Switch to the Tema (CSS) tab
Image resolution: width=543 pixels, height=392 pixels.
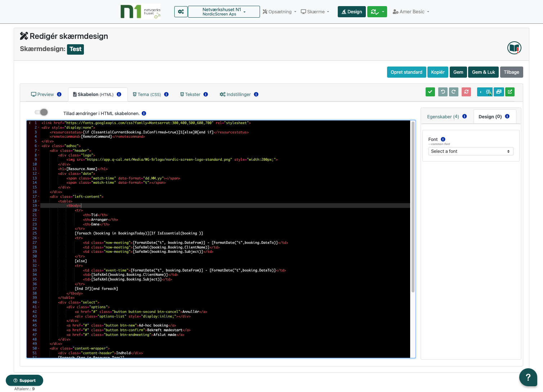[147, 94]
